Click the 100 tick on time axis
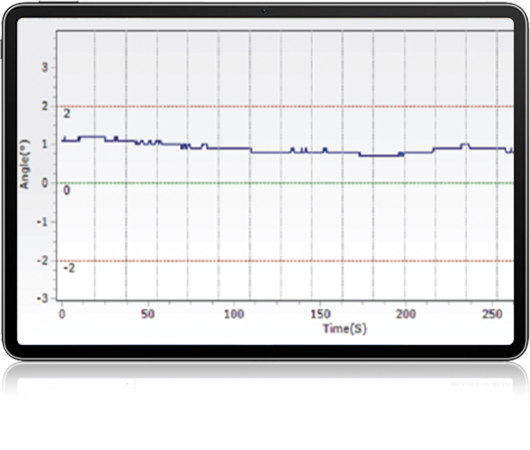Viewport: 530px width, 450px height. click(x=234, y=314)
